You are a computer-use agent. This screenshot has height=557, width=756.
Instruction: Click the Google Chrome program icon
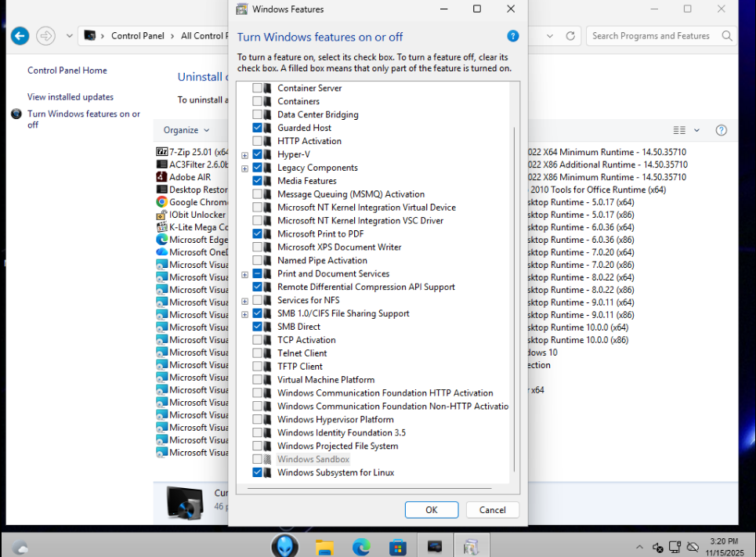[x=162, y=202]
